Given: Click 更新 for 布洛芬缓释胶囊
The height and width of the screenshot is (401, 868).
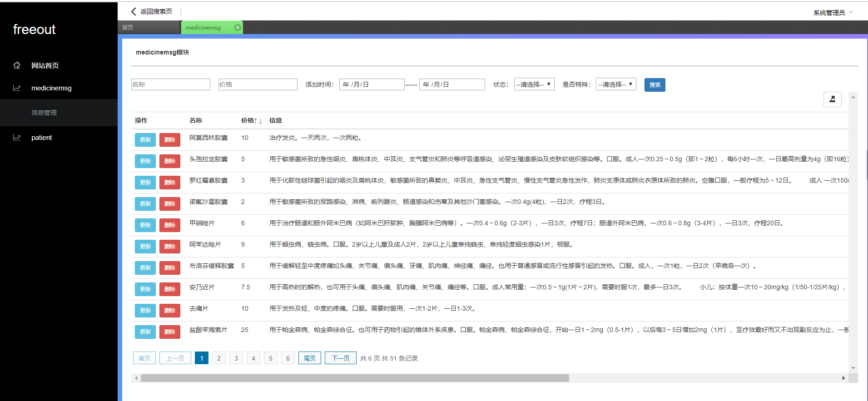Looking at the screenshot, I should [x=145, y=268].
